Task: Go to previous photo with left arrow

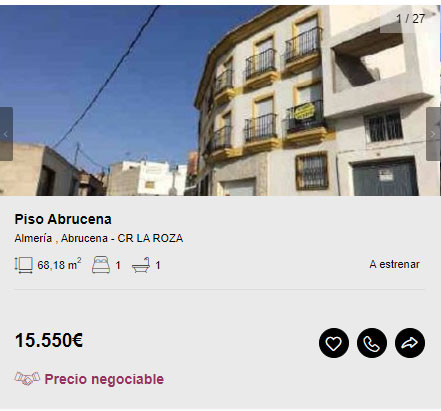Action: tap(6, 134)
